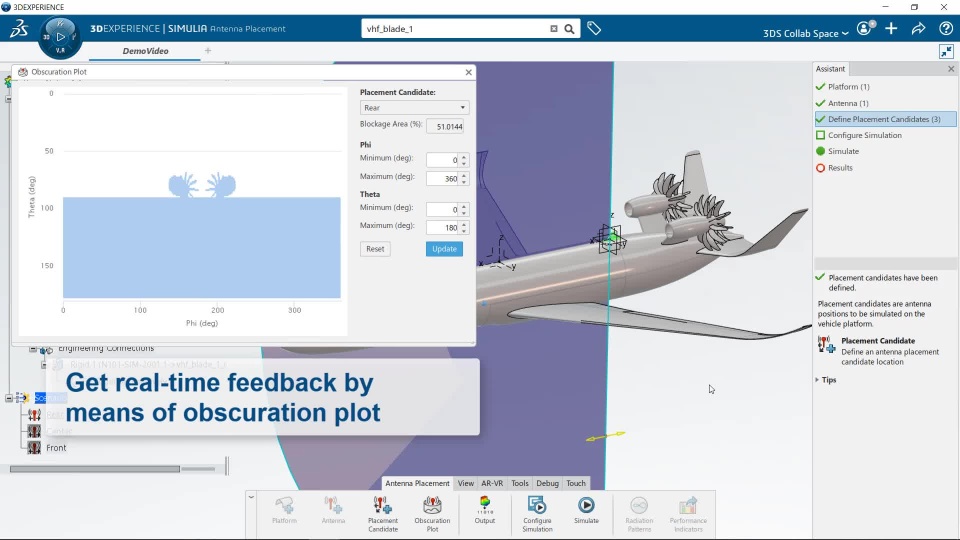This screenshot has width=960, height=540.
Task: Switch to Debug tab
Action: pyautogui.click(x=547, y=483)
